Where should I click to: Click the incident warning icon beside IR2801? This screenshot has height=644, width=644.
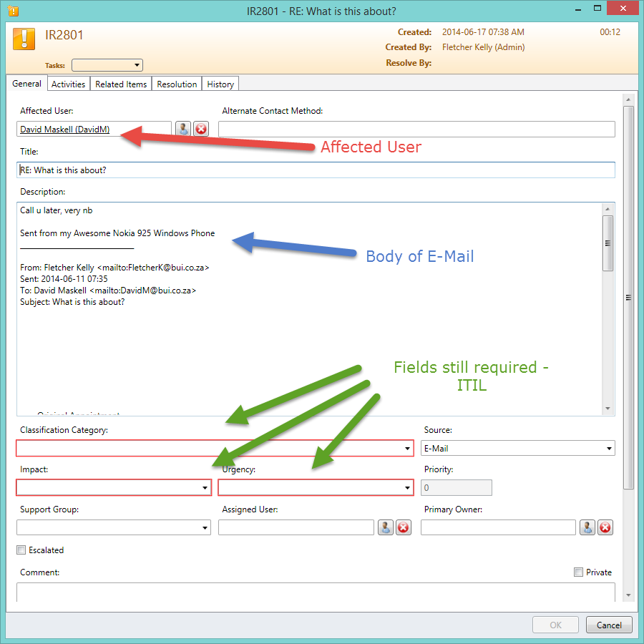pos(24,39)
